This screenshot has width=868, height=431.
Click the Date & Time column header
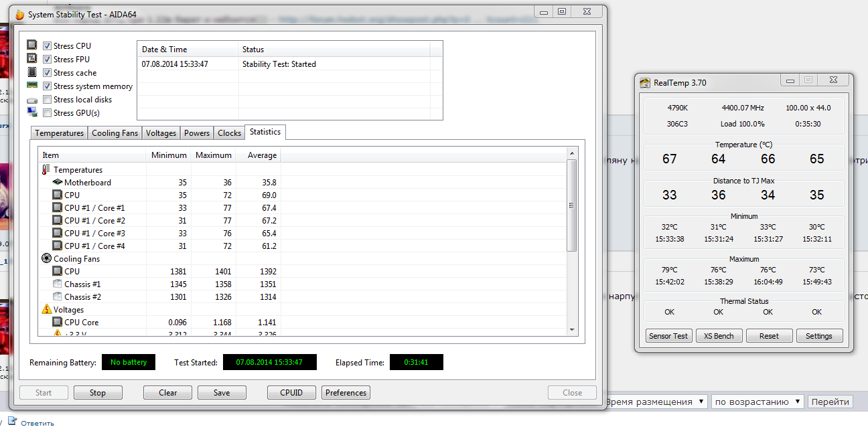coord(188,50)
